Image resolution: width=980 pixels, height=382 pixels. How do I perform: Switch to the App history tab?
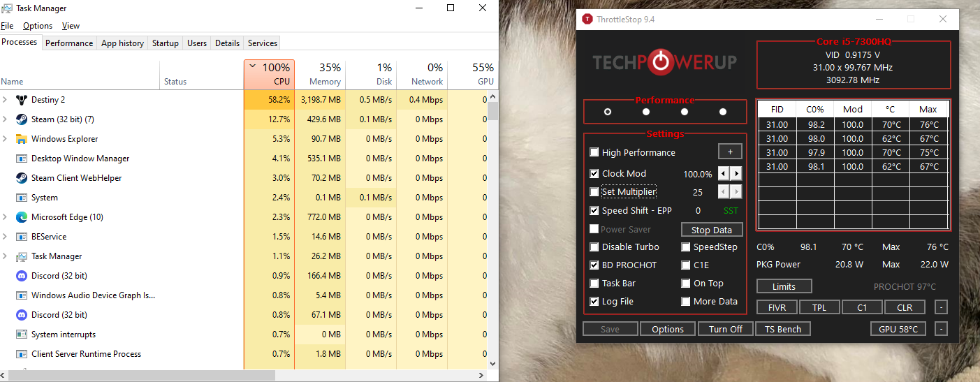click(x=122, y=43)
